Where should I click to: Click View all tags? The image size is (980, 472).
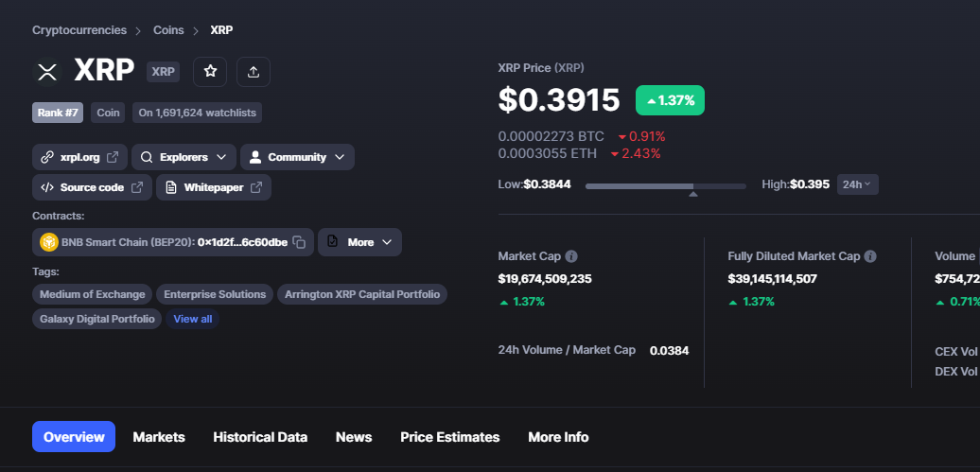tap(193, 319)
